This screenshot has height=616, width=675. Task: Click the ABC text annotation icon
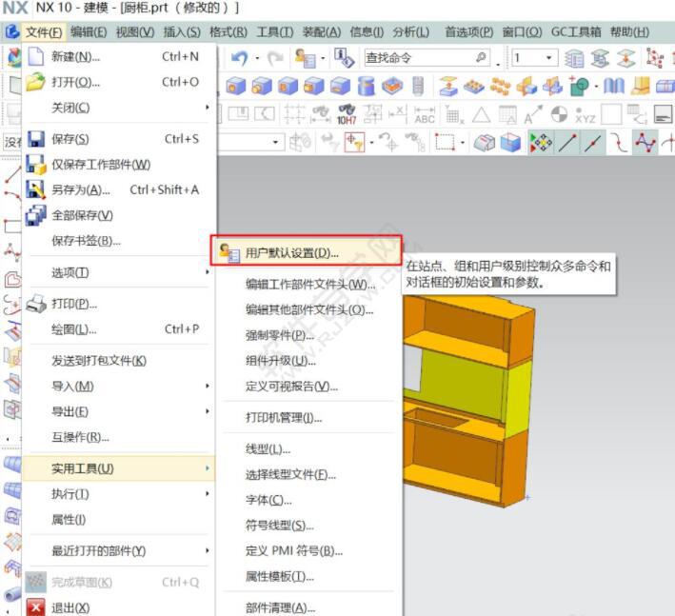point(425,115)
